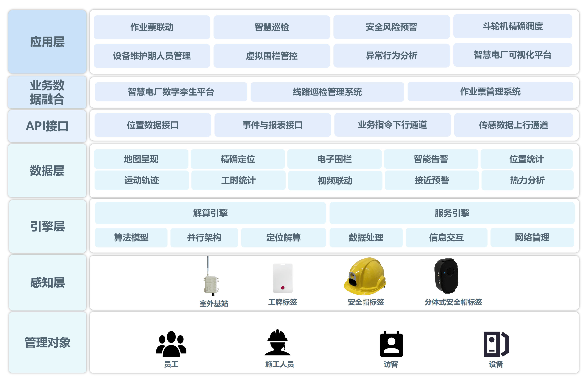Image resolution: width=588 pixels, height=382 pixels.
Task: Select the 室外基站 outdoor base station image
Action: [x=211, y=276]
